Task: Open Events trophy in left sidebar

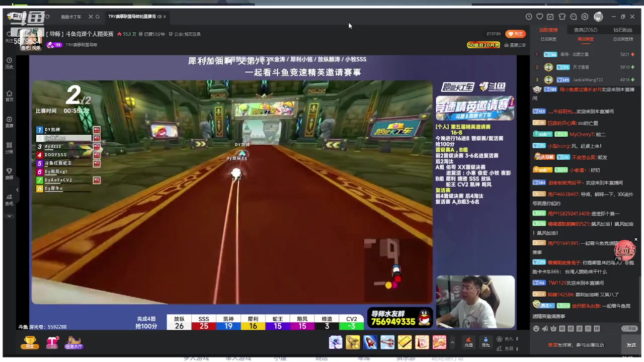Action: (x=9, y=174)
